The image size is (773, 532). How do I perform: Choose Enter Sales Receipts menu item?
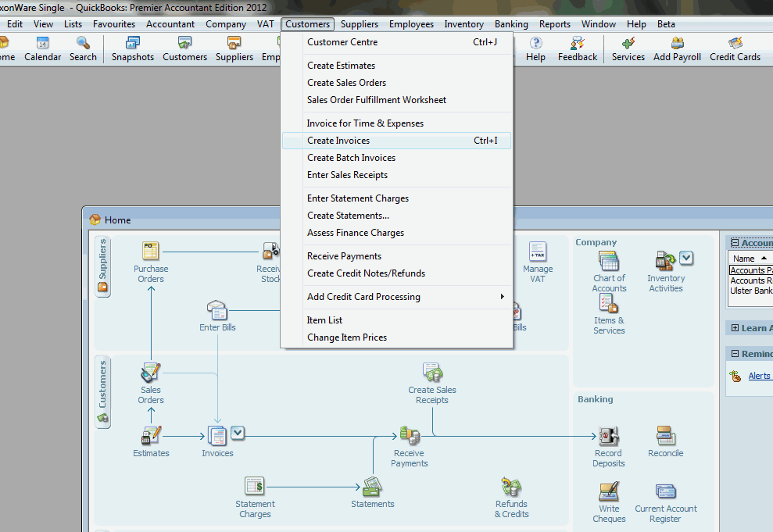[397, 175]
